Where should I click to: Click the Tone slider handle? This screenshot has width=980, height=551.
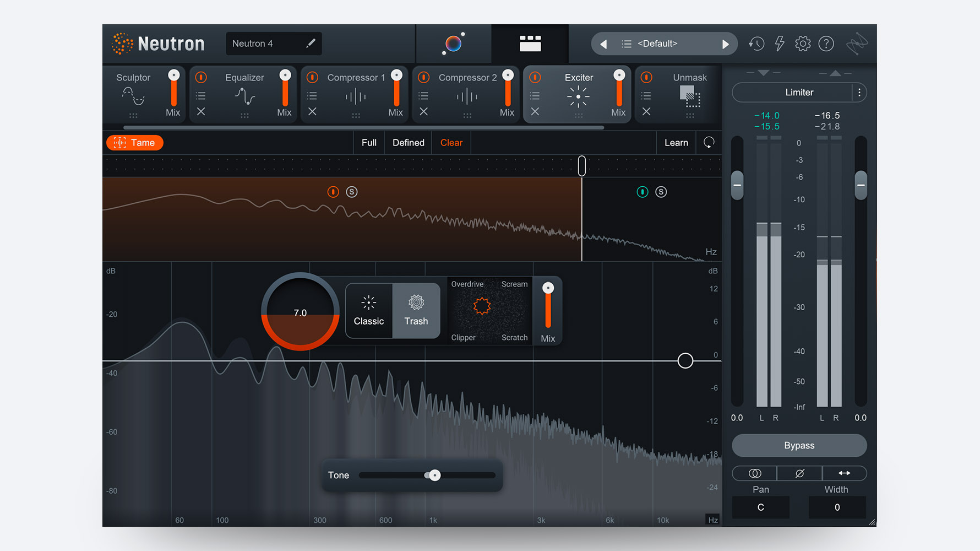434,475
